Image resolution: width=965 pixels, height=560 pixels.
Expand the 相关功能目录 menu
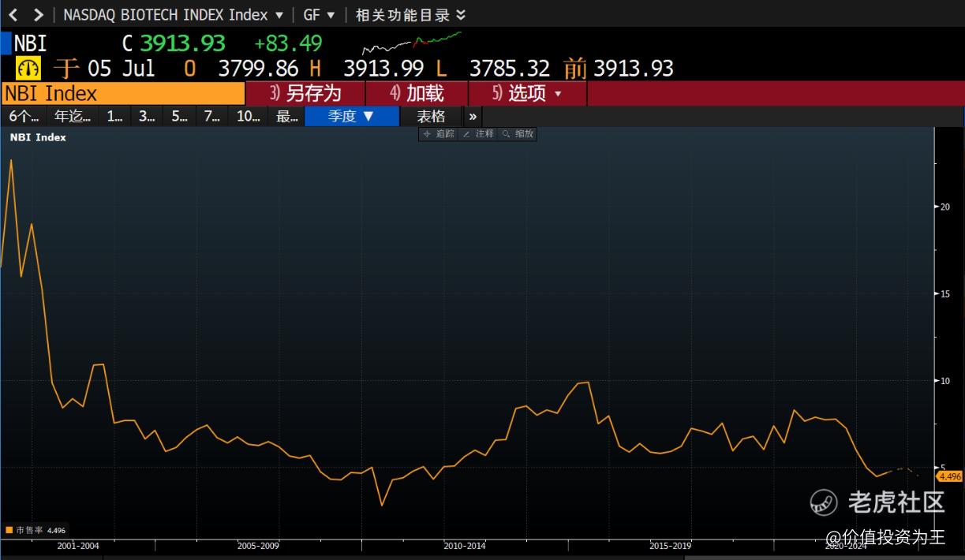pos(410,15)
